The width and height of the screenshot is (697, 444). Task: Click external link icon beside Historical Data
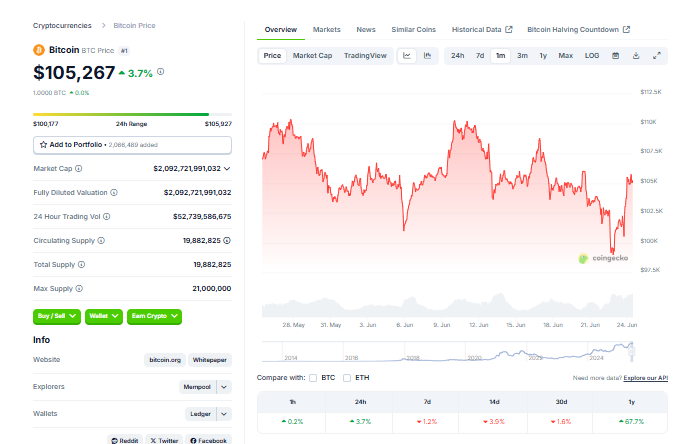[x=509, y=29]
